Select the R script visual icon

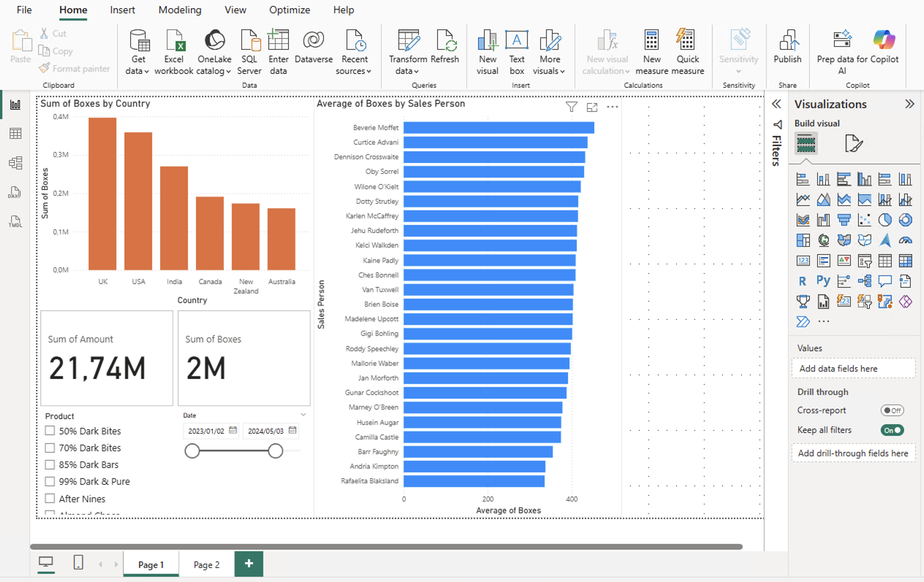click(x=802, y=281)
